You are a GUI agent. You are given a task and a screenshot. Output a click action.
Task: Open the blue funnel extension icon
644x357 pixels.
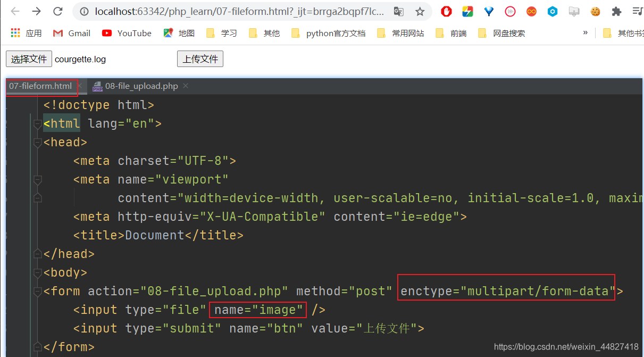489,11
